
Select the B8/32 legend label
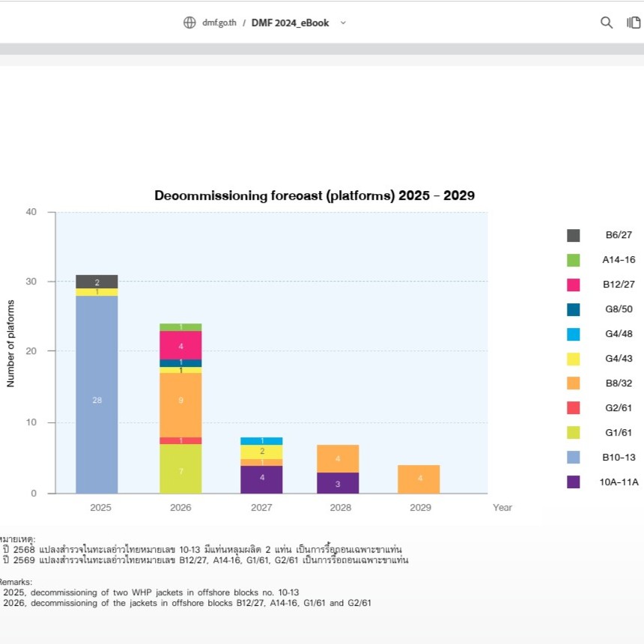(x=618, y=383)
